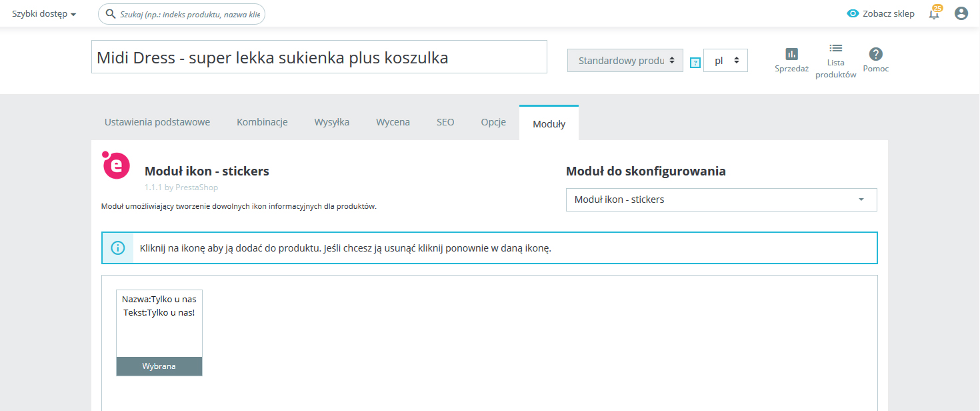Image resolution: width=980 pixels, height=411 pixels.
Task: Open the pl language dropdown
Action: [725, 60]
